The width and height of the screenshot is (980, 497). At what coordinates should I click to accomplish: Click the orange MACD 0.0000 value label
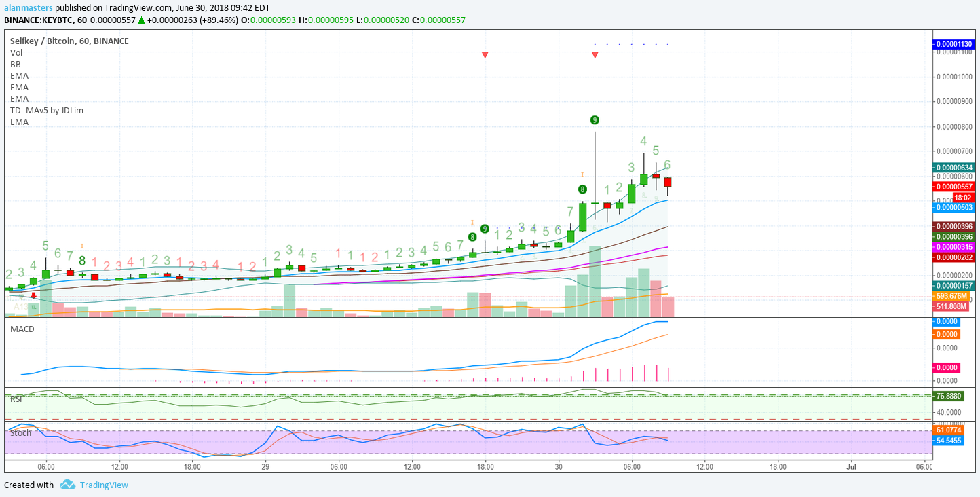click(946, 334)
